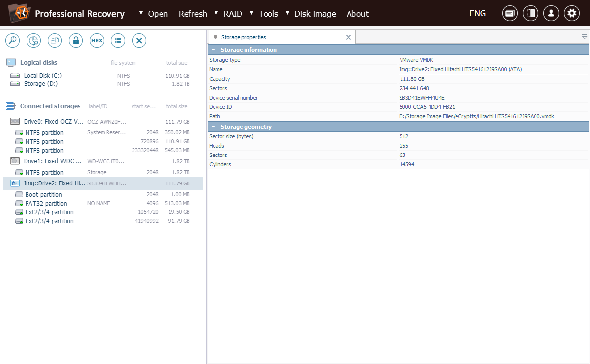Click the save disk image icon
Image resolution: width=590 pixels, height=364 pixels.
coord(54,41)
